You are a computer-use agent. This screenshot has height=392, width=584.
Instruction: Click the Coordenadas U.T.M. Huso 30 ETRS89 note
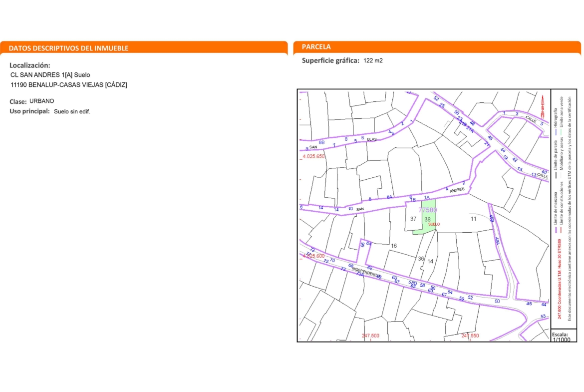click(560, 280)
